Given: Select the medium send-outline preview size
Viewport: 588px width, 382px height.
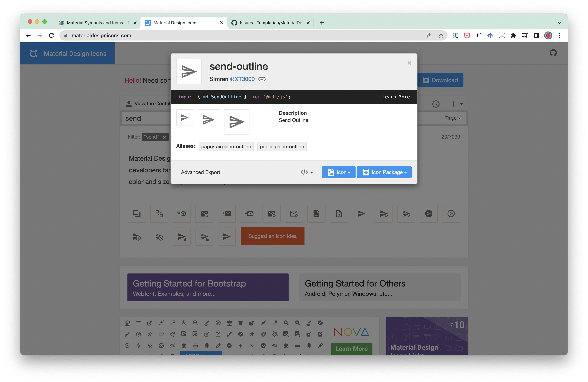Looking at the screenshot, I should [x=208, y=120].
